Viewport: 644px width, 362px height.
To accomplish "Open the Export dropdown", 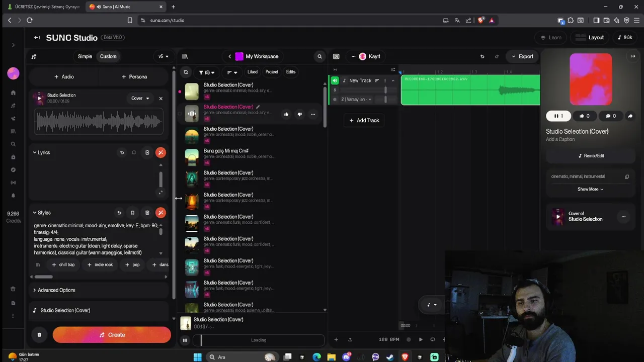I will click(x=522, y=56).
